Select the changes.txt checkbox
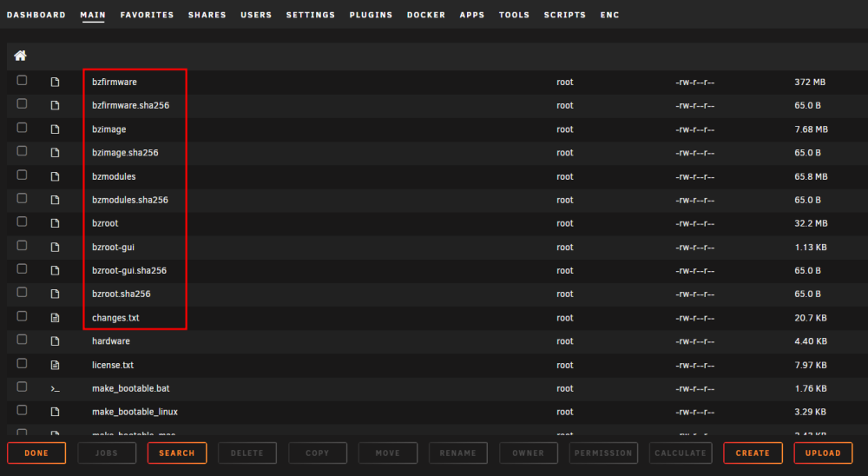 tap(22, 316)
